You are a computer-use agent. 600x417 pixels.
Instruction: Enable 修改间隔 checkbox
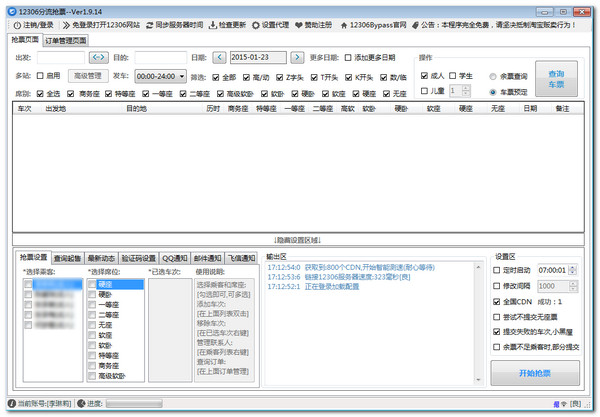pyautogui.click(x=497, y=286)
